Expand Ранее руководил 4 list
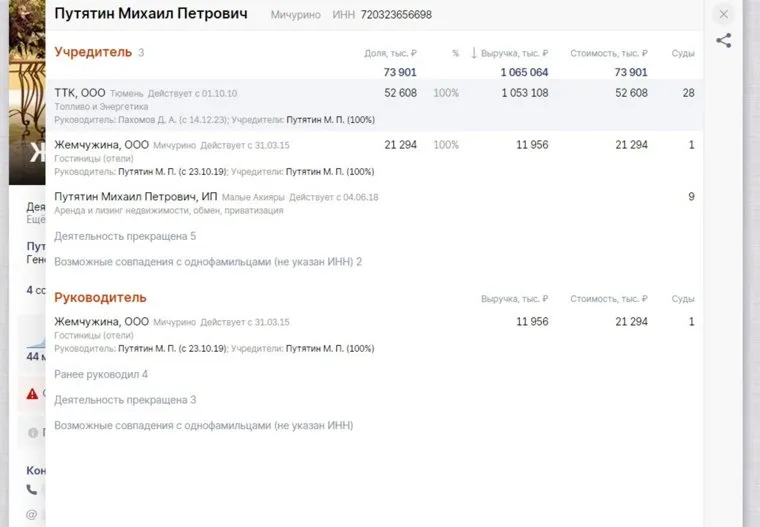Image resolution: width=760 pixels, height=527 pixels. click(101, 374)
